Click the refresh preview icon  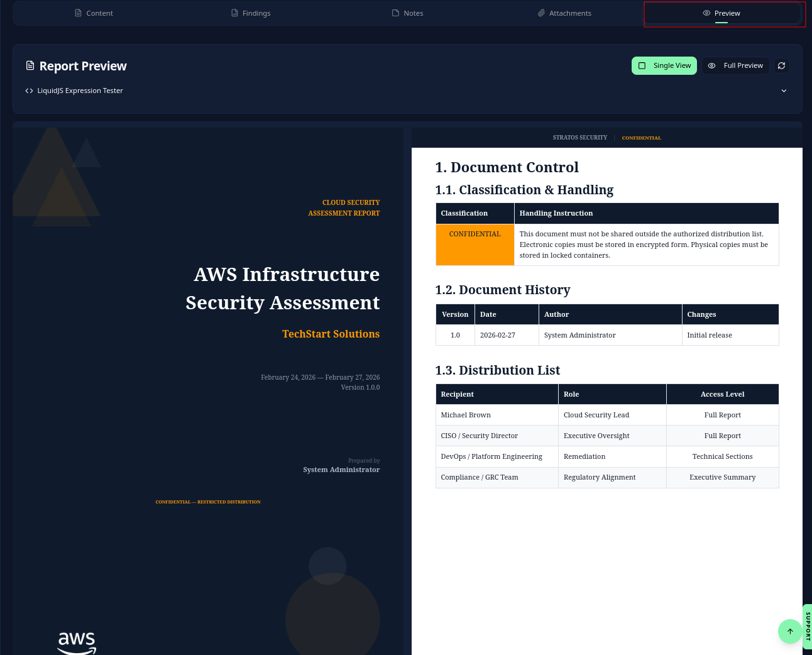tap(781, 65)
